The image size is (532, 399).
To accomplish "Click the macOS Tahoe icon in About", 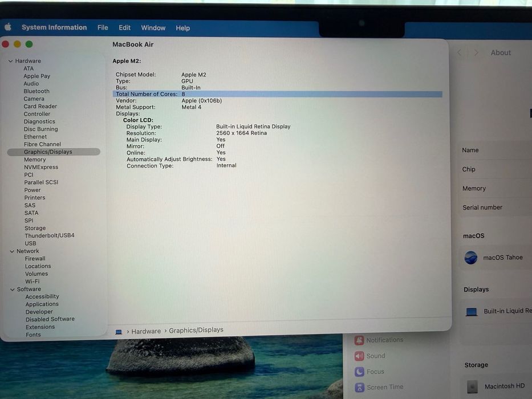I will coord(471,258).
